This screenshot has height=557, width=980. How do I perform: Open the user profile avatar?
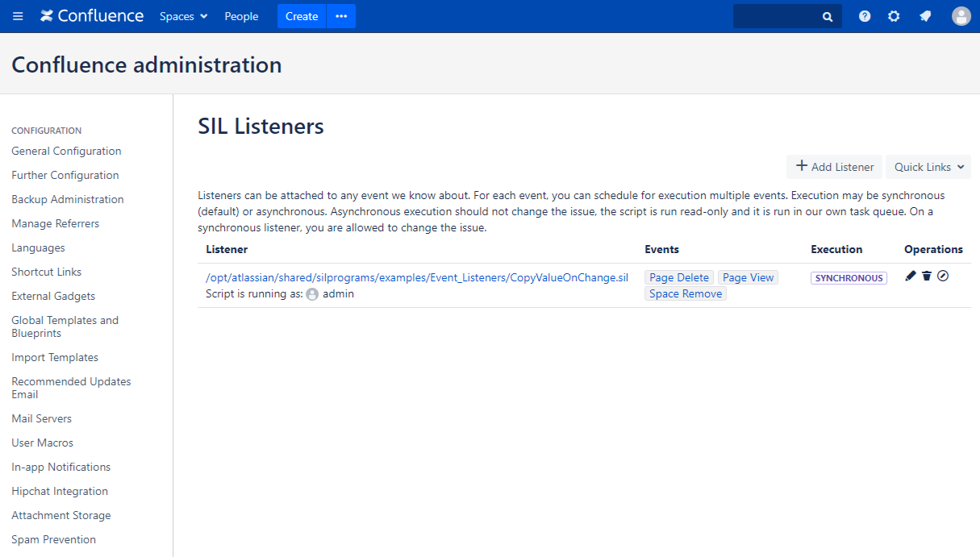click(961, 16)
